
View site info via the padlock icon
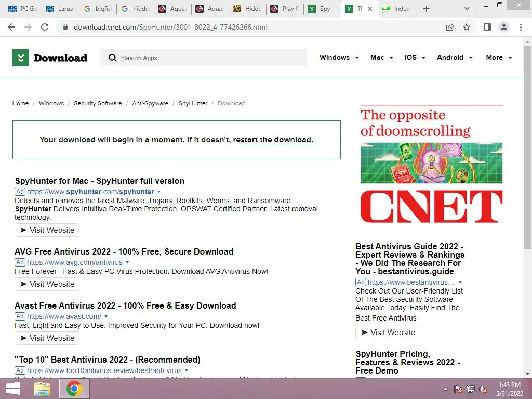tap(65, 27)
